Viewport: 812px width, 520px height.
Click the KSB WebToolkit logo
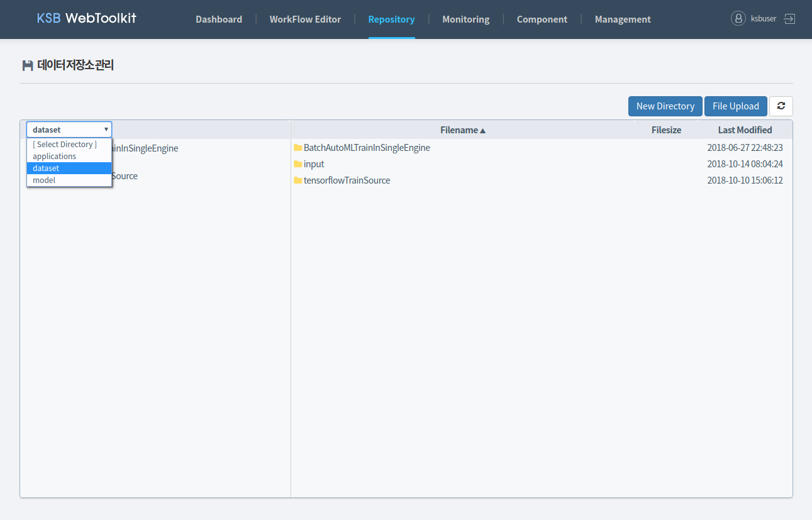tap(86, 18)
